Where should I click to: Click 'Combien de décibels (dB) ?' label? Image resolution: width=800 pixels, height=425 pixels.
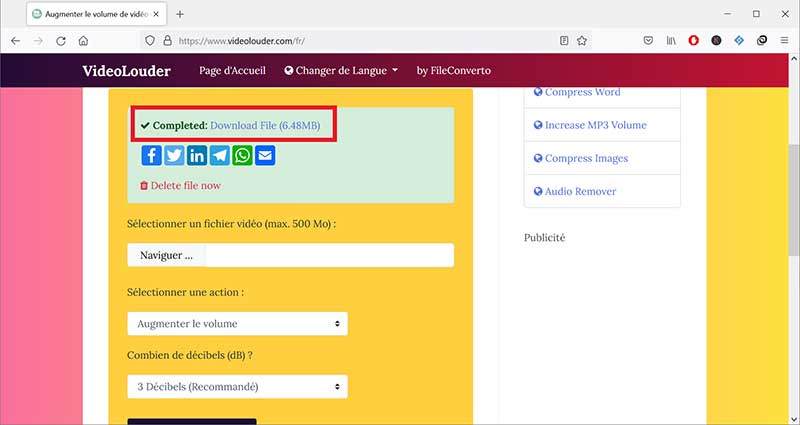click(x=190, y=356)
